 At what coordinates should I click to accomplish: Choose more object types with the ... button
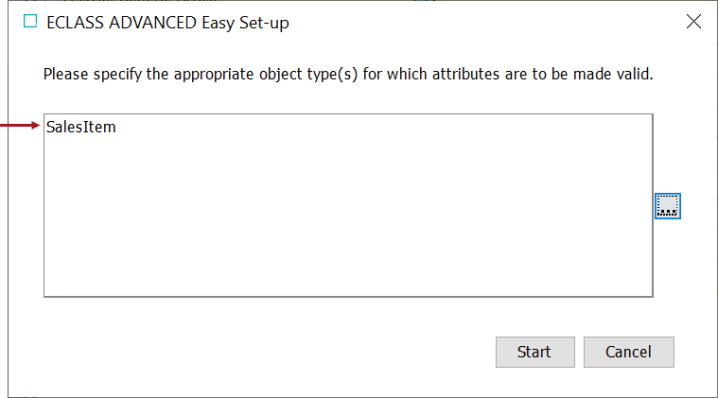(x=668, y=206)
